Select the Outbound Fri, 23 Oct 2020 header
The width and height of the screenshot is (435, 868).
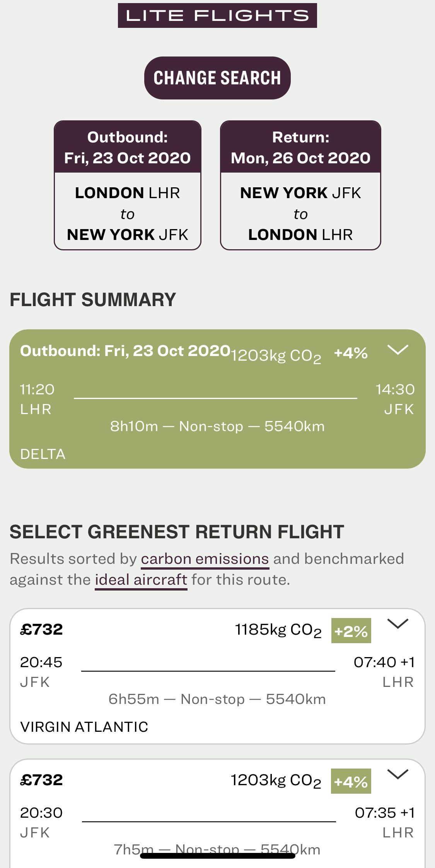point(128,147)
